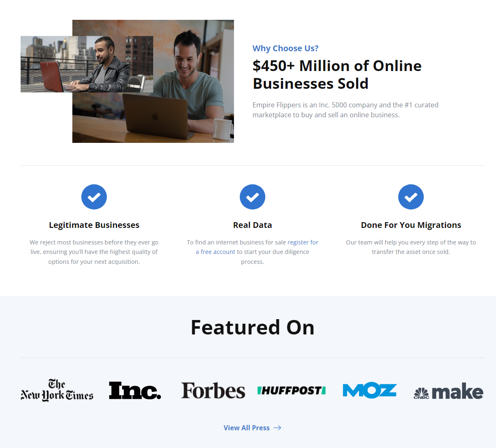Click the blue checkmark above Real Data
This screenshot has height=448, width=496.
point(253,197)
